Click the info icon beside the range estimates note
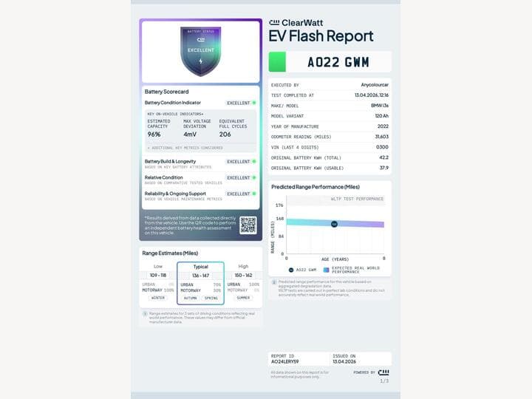The image size is (532, 399). pyautogui.click(x=145, y=313)
